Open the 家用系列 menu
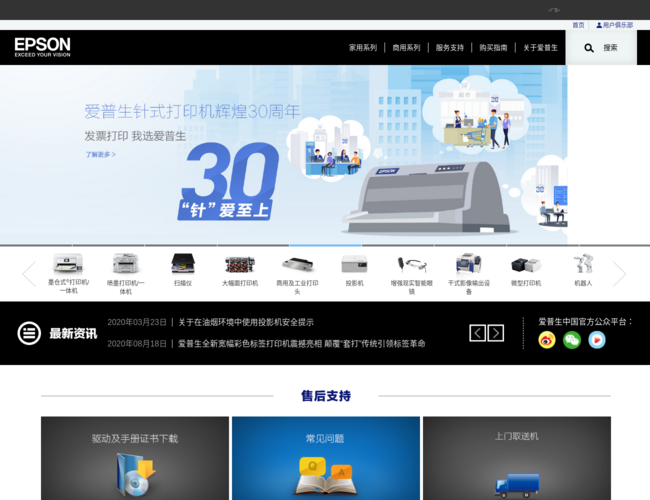The width and height of the screenshot is (650, 500). (x=363, y=48)
